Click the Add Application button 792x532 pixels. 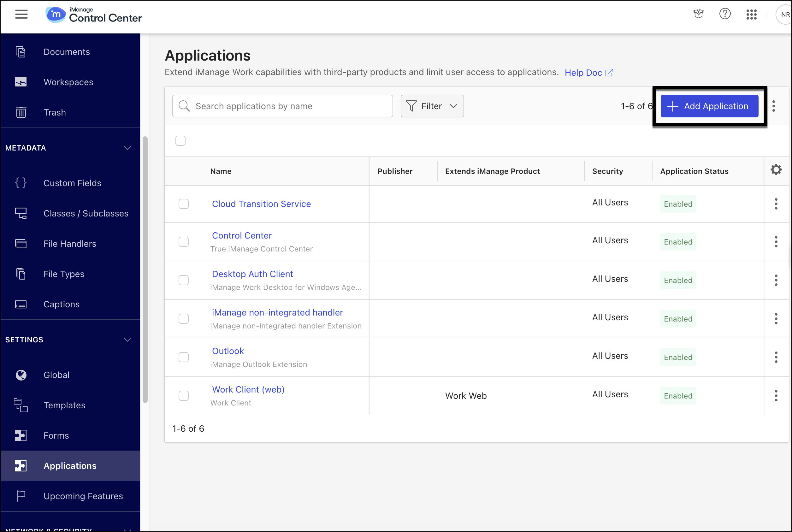(709, 106)
